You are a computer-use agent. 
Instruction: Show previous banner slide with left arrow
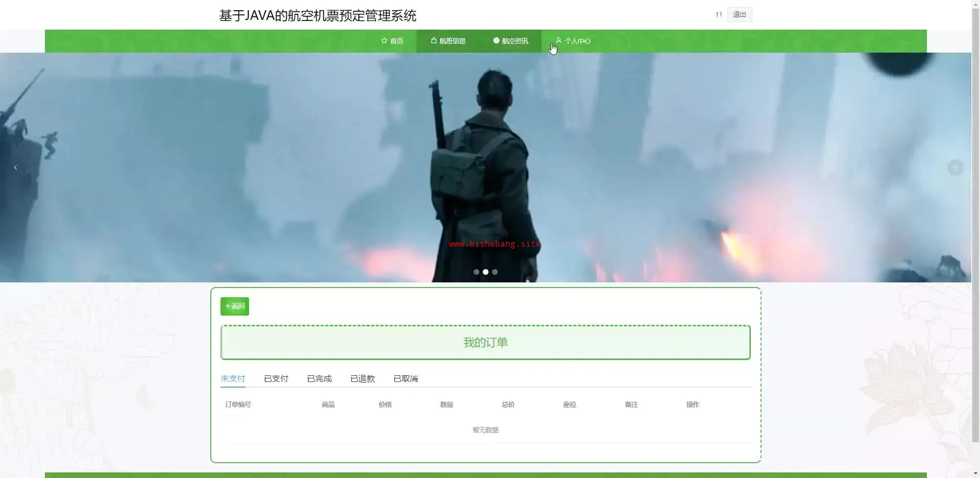coord(15,168)
